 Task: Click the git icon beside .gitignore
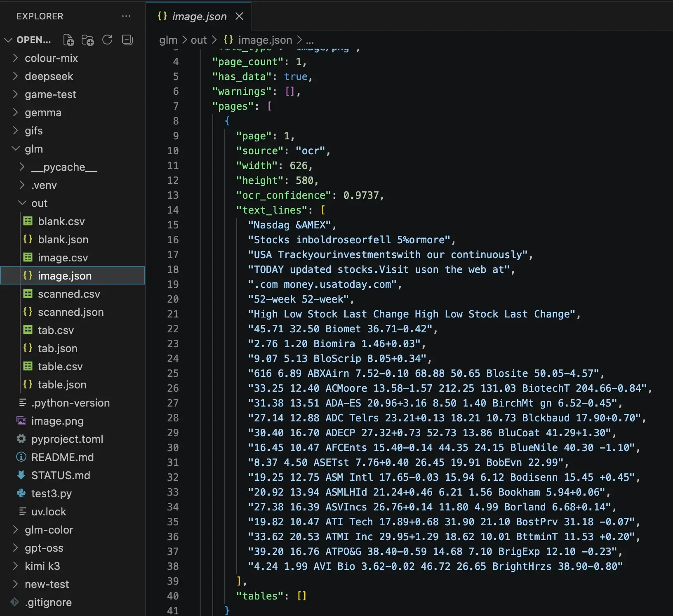[14, 602]
